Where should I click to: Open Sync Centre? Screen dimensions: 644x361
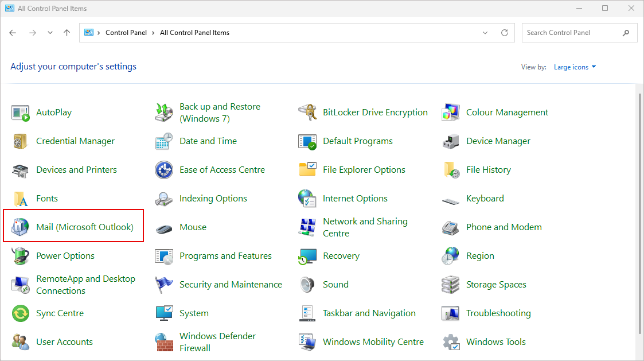click(x=60, y=313)
